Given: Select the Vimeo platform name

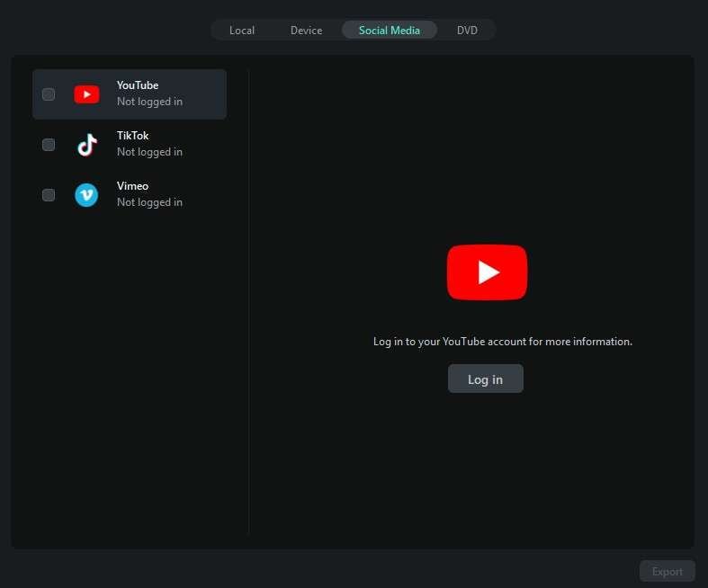Looking at the screenshot, I should (133, 186).
